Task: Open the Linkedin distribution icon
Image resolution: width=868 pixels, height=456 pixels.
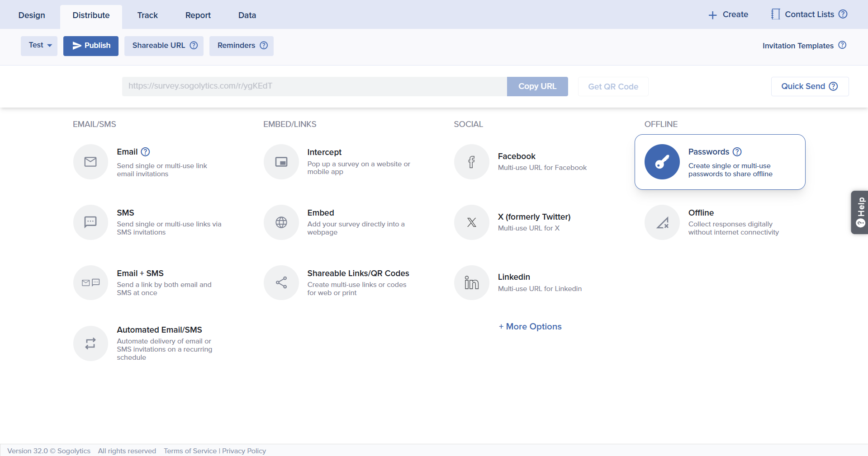Action: click(471, 283)
